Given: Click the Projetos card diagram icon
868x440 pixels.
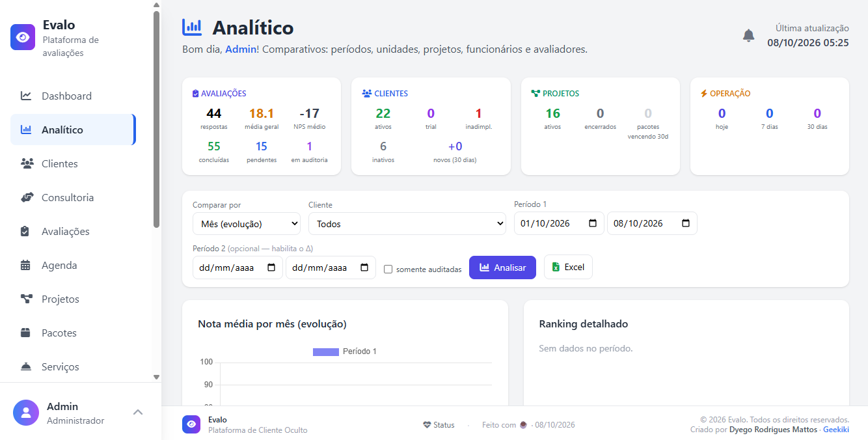Looking at the screenshot, I should [x=536, y=94].
